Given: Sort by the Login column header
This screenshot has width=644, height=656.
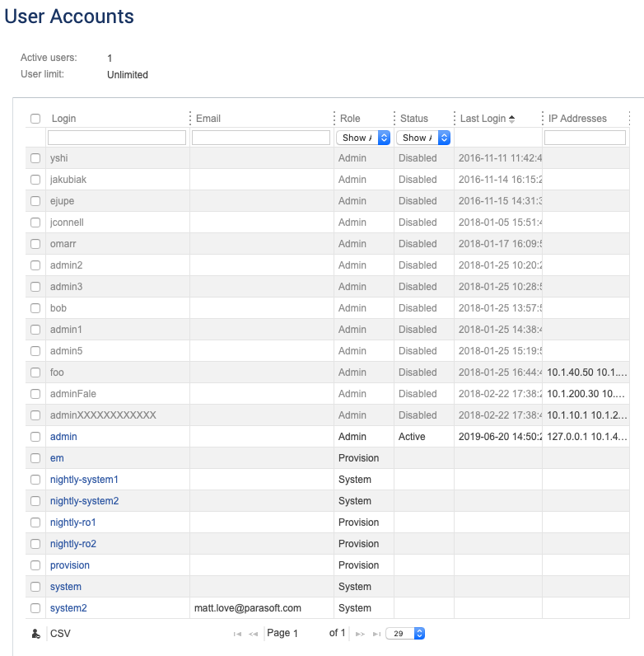Looking at the screenshot, I should [x=64, y=119].
